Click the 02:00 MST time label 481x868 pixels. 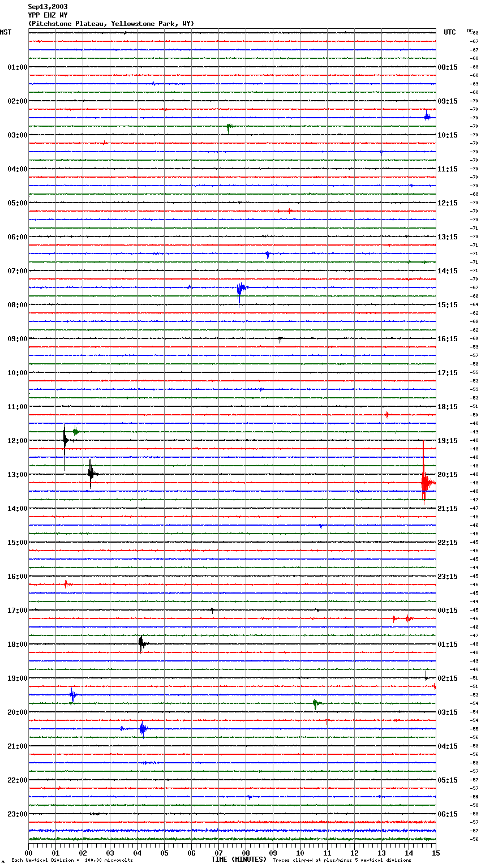(x=18, y=101)
